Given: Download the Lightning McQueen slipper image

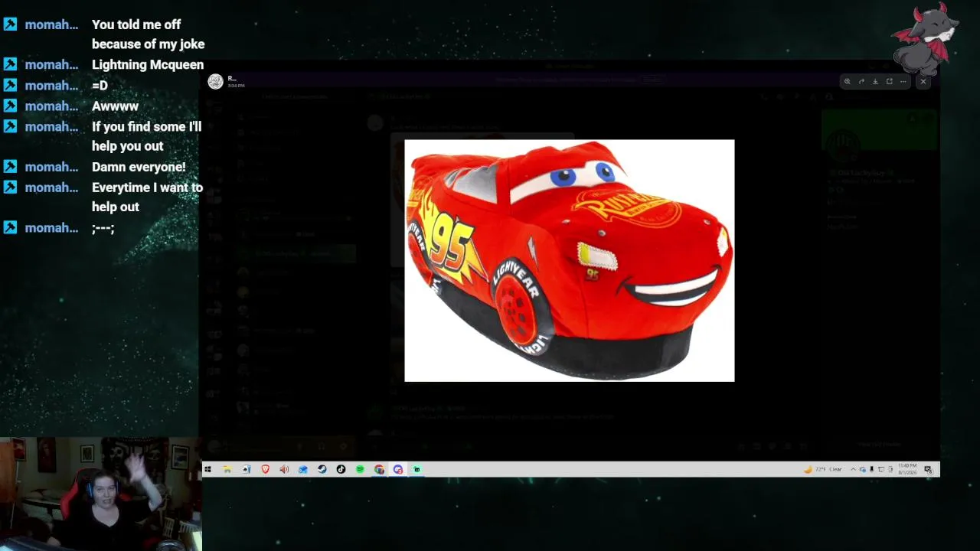Looking at the screenshot, I should [875, 81].
